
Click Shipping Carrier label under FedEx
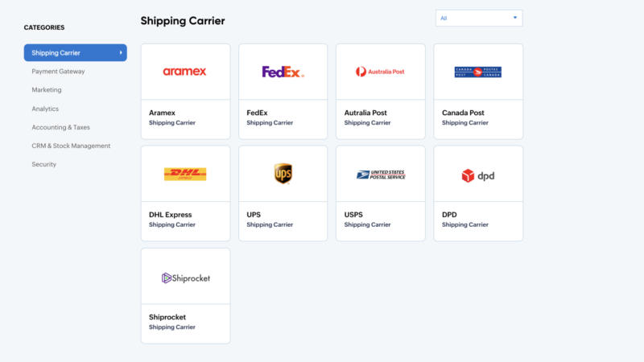coord(270,123)
